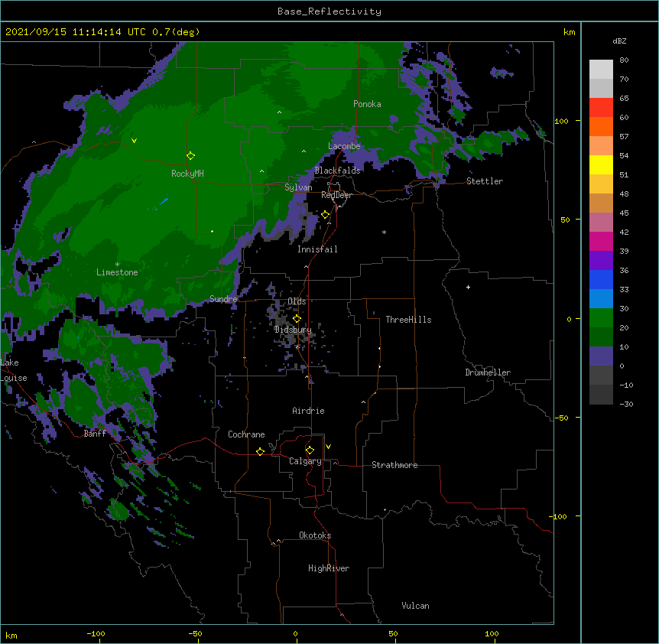The width and height of the screenshot is (659, 644).
Task: Click the asterisk marker east of Innisfail
Action: pos(384,232)
